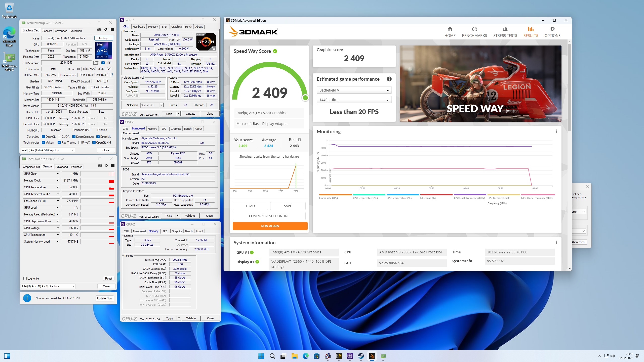Click the GPU Load (%) legend bar

coord(436,195)
